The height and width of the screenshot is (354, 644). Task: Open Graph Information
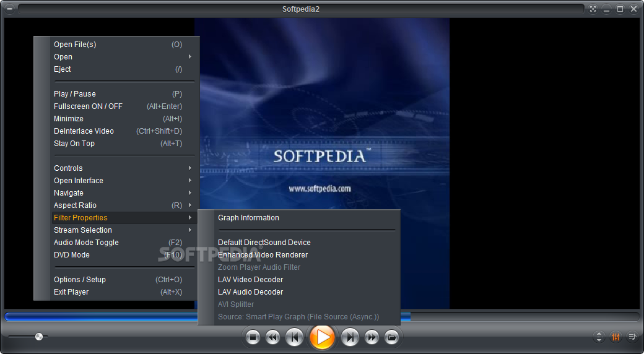coord(307,218)
